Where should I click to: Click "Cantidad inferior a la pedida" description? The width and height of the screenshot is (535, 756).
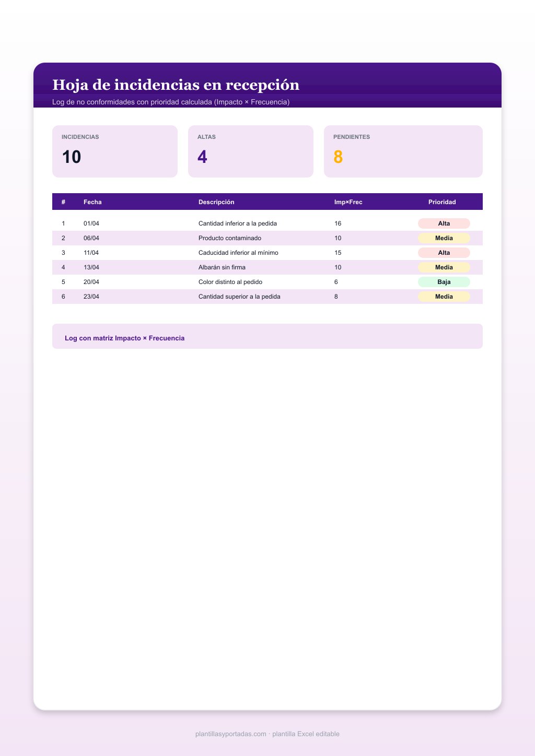(238, 223)
